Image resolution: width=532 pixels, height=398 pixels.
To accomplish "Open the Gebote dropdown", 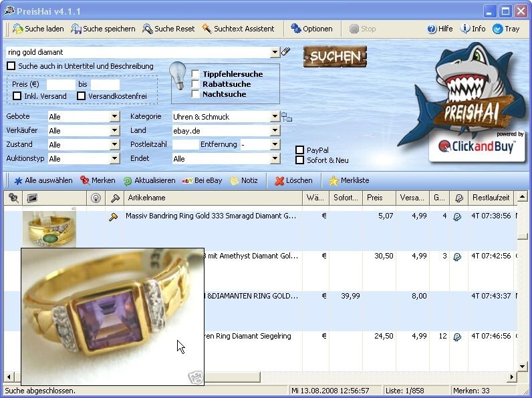I will tap(115, 117).
